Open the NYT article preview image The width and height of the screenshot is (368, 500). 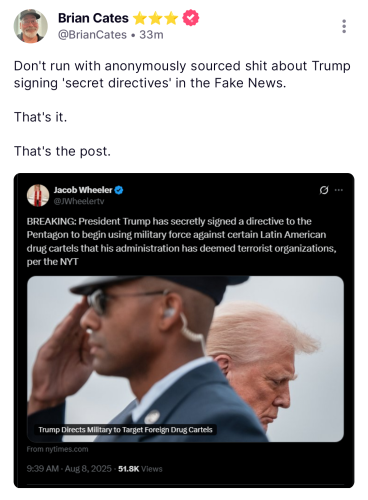[185, 359]
